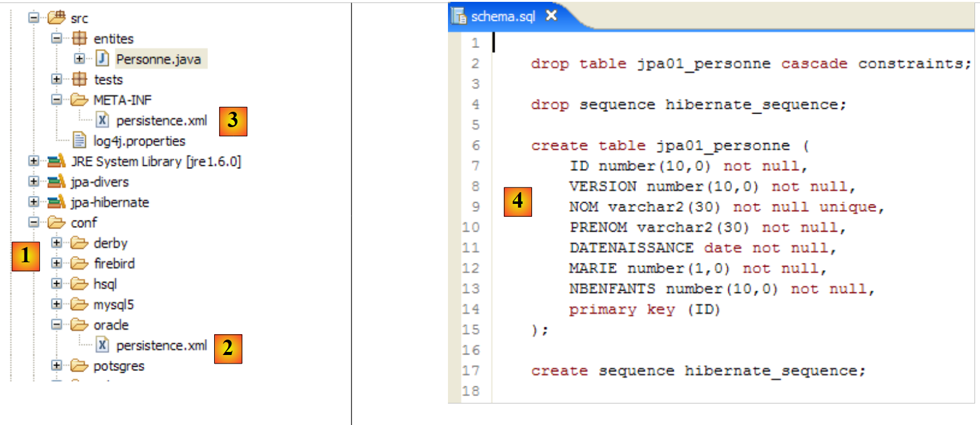Click the src source folder icon
The image size is (980, 425).
pyautogui.click(x=56, y=18)
